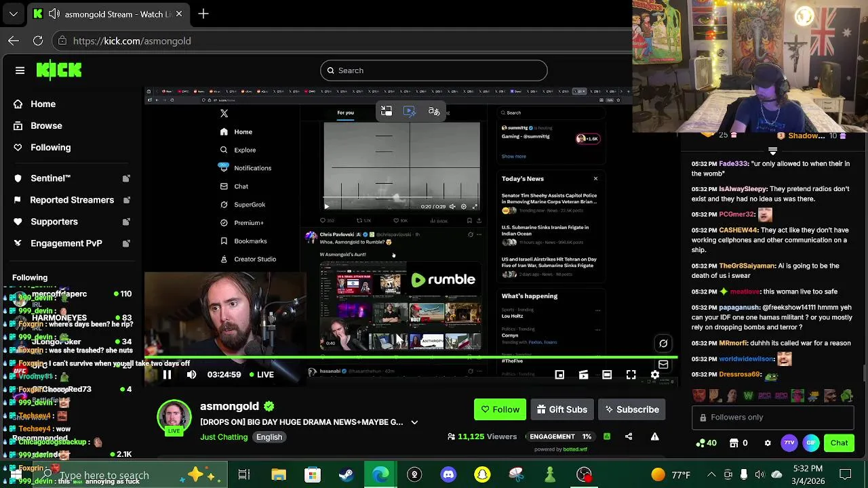The height and width of the screenshot is (488, 868).
Task: Click Gift Subs button
Action: (561, 409)
